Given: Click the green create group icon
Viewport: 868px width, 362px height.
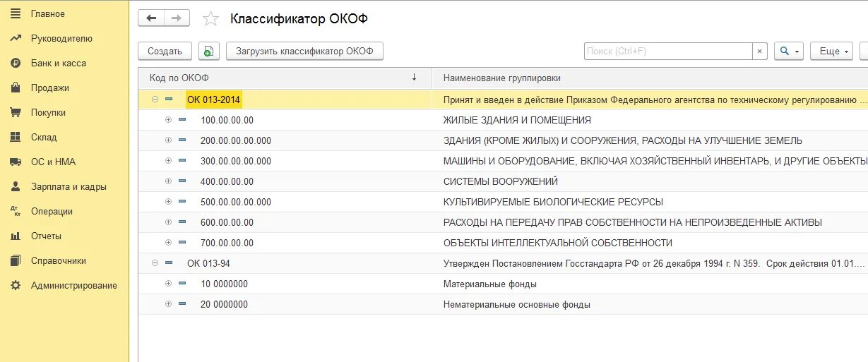Looking at the screenshot, I should [x=208, y=51].
